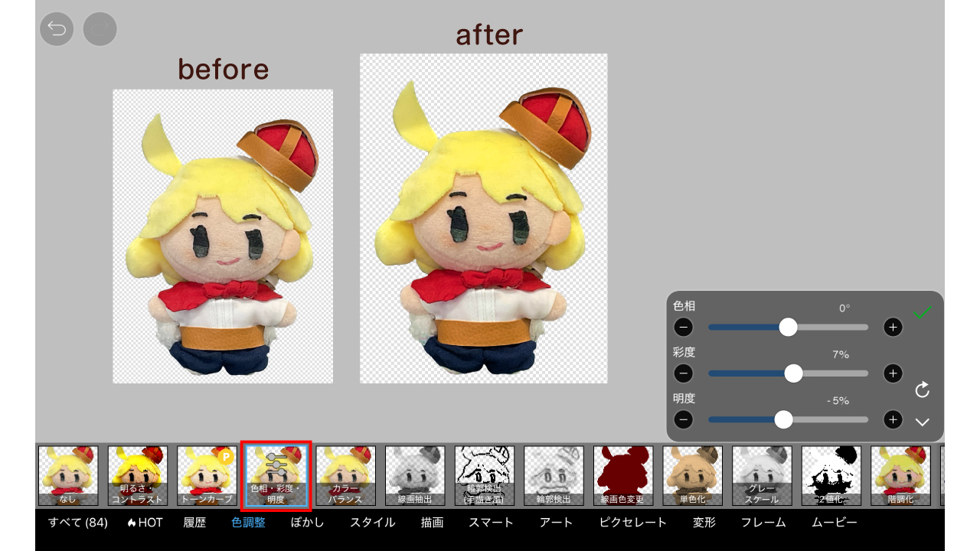Increase 明度 with the plus button
The image size is (980, 551).
click(x=893, y=419)
